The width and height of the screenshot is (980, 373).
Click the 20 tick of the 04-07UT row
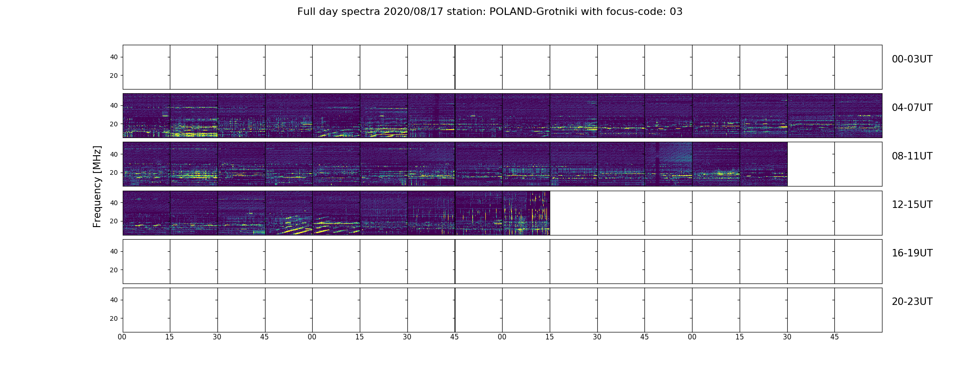(114, 124)
